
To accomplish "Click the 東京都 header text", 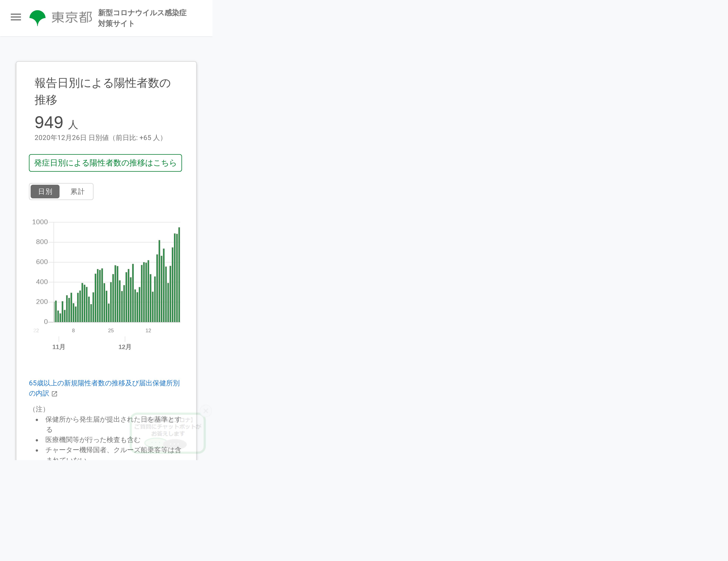I will [x=72, y=18].
